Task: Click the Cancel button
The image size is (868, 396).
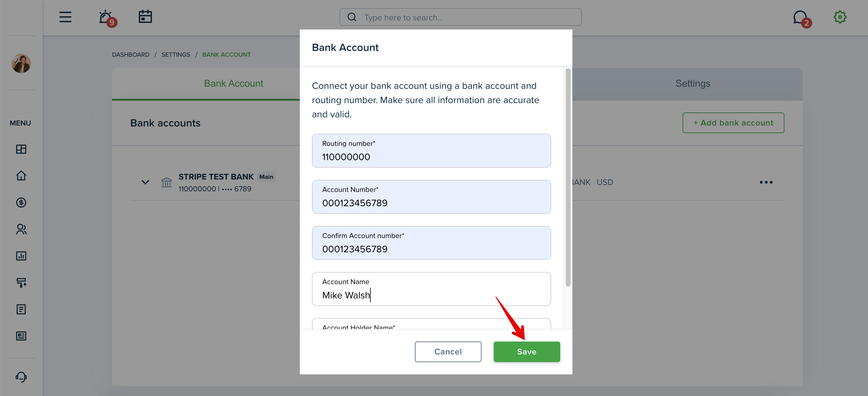Action: tap(448, 351)
